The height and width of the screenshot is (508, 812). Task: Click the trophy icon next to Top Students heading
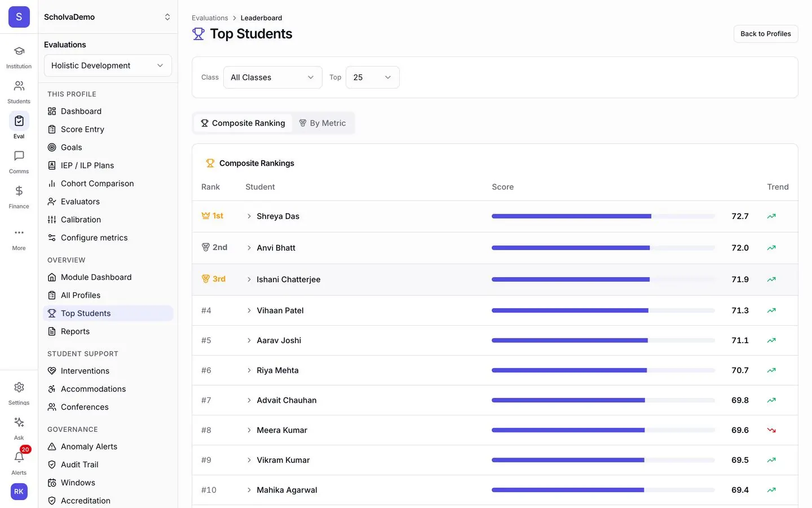198,34
